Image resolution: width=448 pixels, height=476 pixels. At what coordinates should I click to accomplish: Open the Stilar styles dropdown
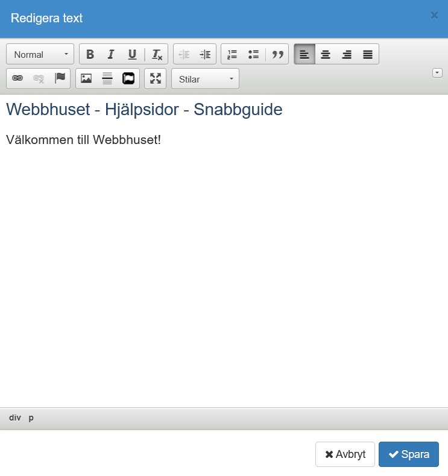tap(205, 79)
